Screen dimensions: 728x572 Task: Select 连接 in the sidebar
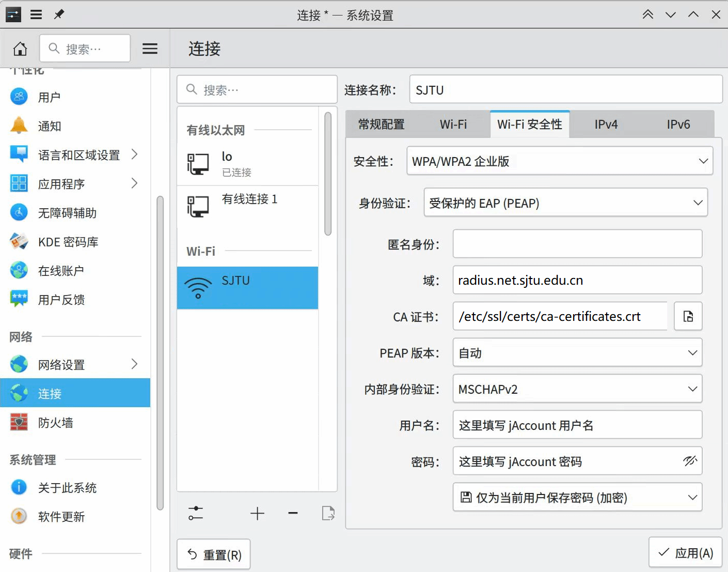pos(75,393)
